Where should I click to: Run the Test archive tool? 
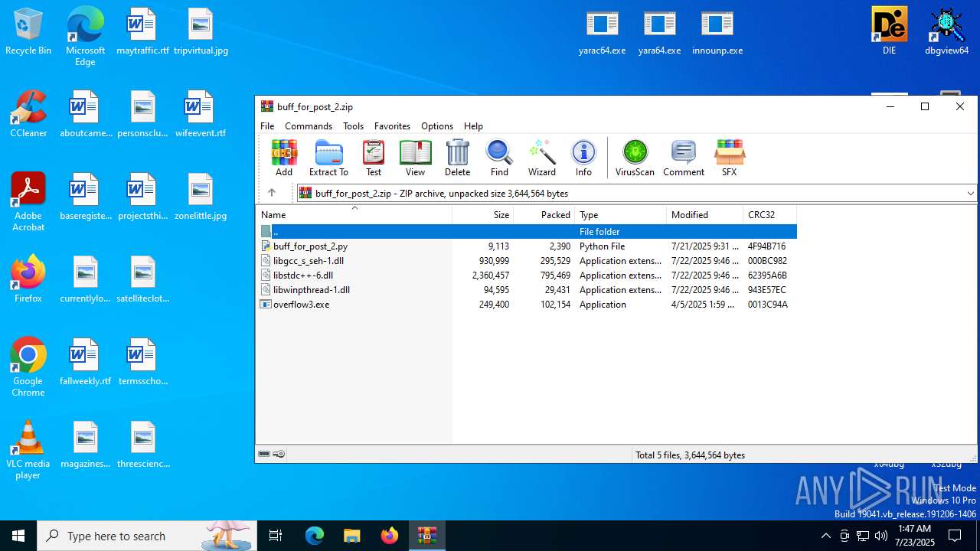[374, 158]
